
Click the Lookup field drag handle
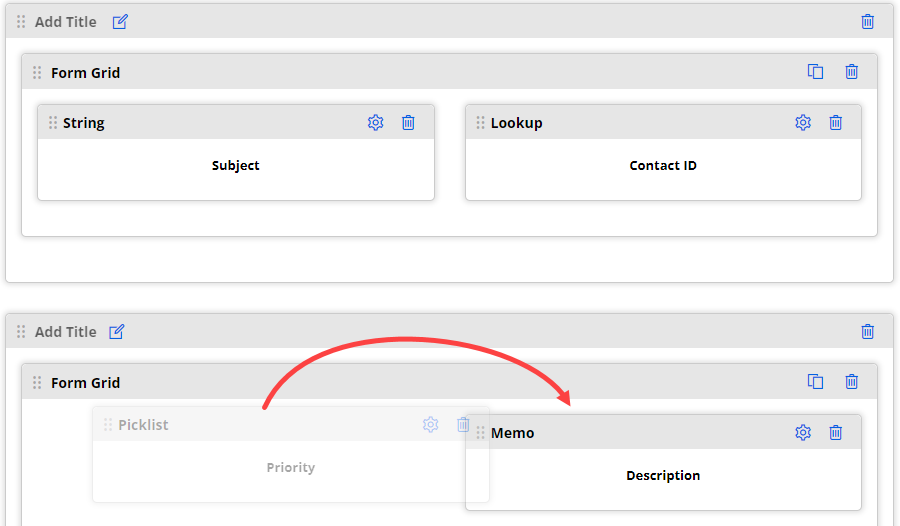click(x=481, y=123)
